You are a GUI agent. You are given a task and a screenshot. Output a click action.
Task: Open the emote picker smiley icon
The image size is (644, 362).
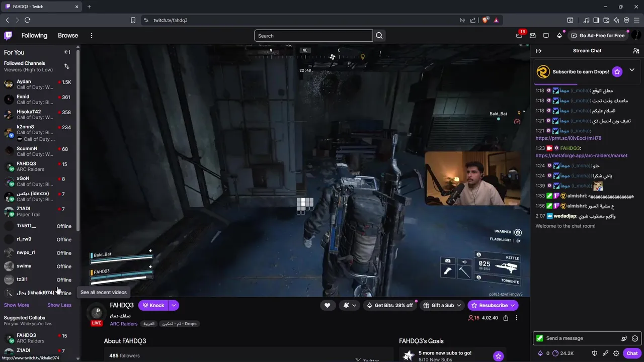click(x=635, y=338)
